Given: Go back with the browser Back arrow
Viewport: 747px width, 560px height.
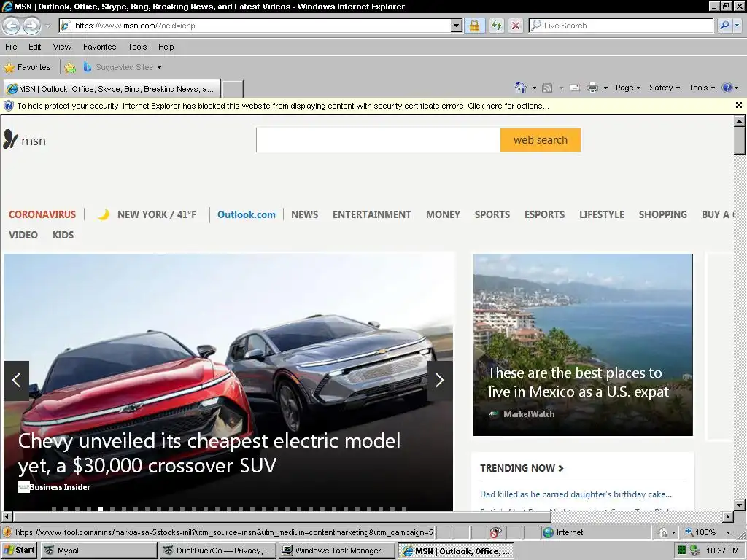Looking at the screenshot, I should pyautogui.click(x=12, y=26).
